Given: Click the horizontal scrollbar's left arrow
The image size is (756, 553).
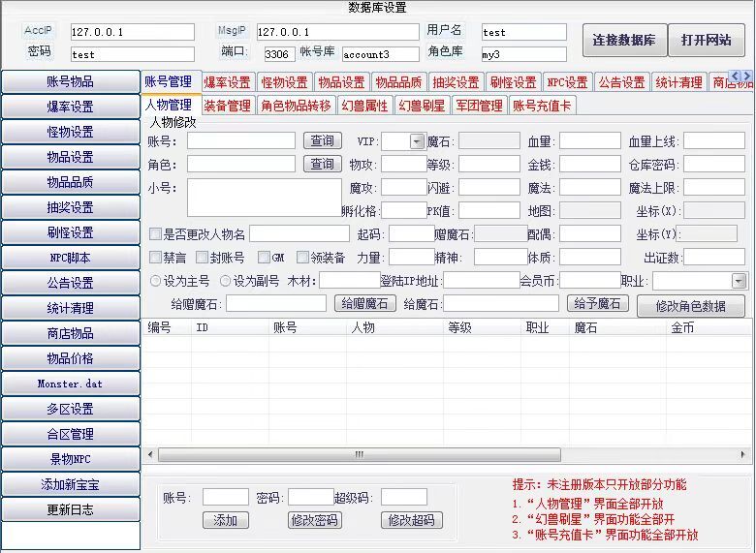Looking at the screenshot, I should 150,454.
